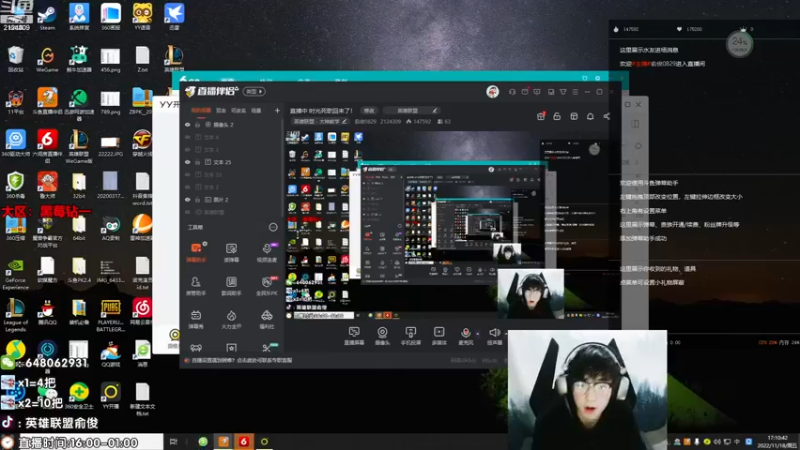Toggle visibility of 摄像头 2 source
This screenshot has height=450, width=800.
pyautogui.click(x=188, y=124)
